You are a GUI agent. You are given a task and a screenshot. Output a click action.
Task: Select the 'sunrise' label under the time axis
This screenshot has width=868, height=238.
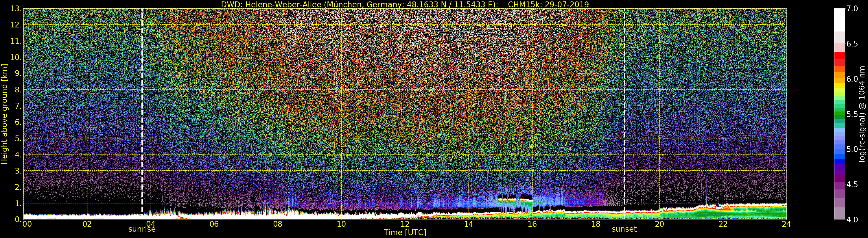pyautogui.click(x=142, y=229)
